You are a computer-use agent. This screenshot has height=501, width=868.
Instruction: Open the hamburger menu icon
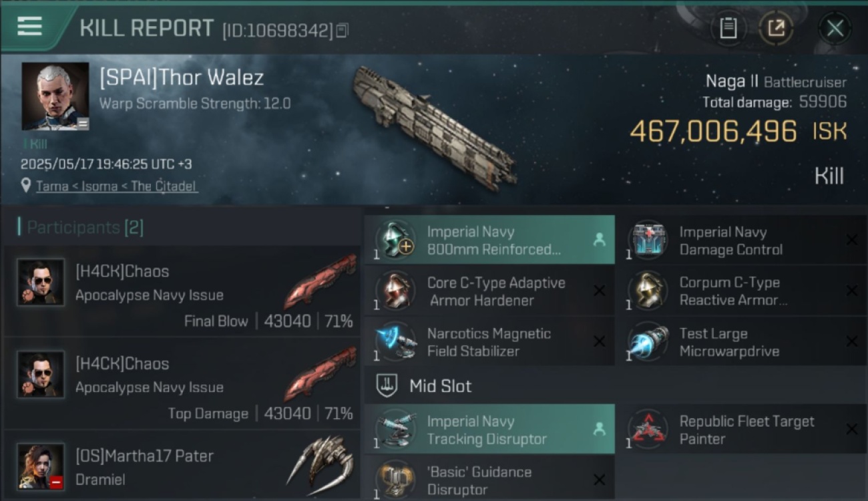tap(29, 26)
